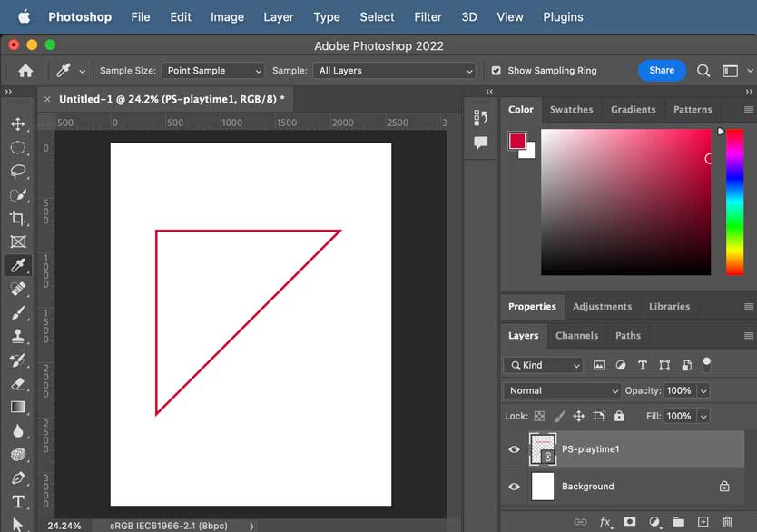Select the Eraser tool

[18, 384]
